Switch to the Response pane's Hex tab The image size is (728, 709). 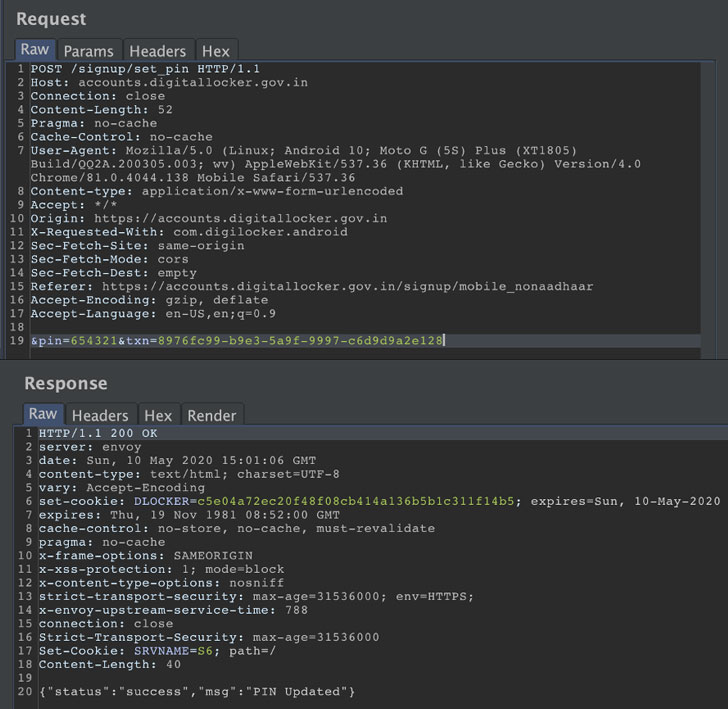158,415
